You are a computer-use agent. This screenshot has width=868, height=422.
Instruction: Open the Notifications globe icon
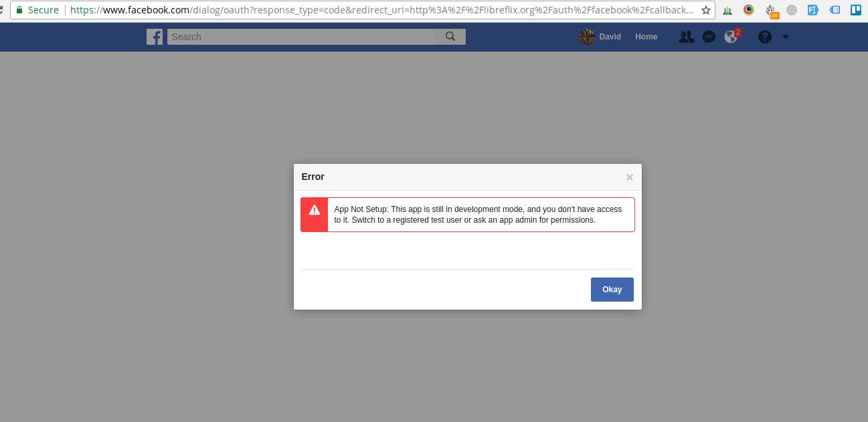pos(731,37)
